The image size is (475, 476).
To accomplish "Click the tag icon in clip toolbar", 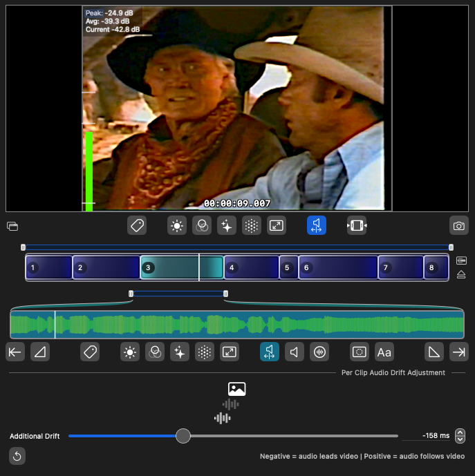I will pos(90,352).
